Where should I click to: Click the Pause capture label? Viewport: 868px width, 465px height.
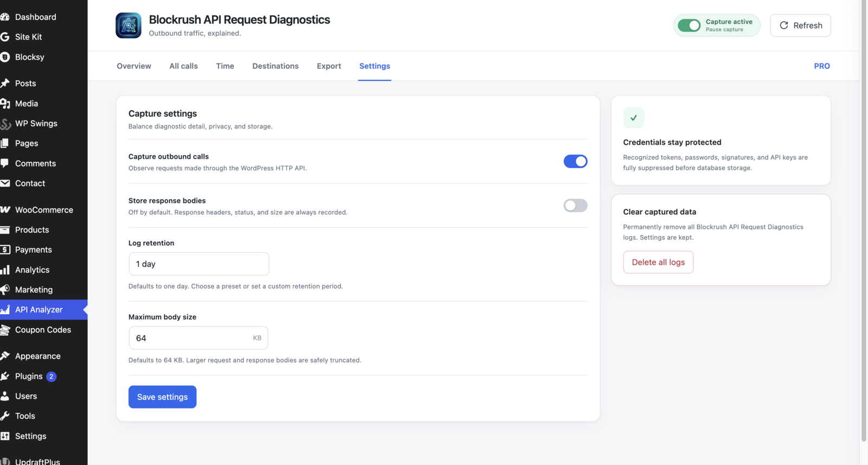pyautogui.click(x=724, y=30)
